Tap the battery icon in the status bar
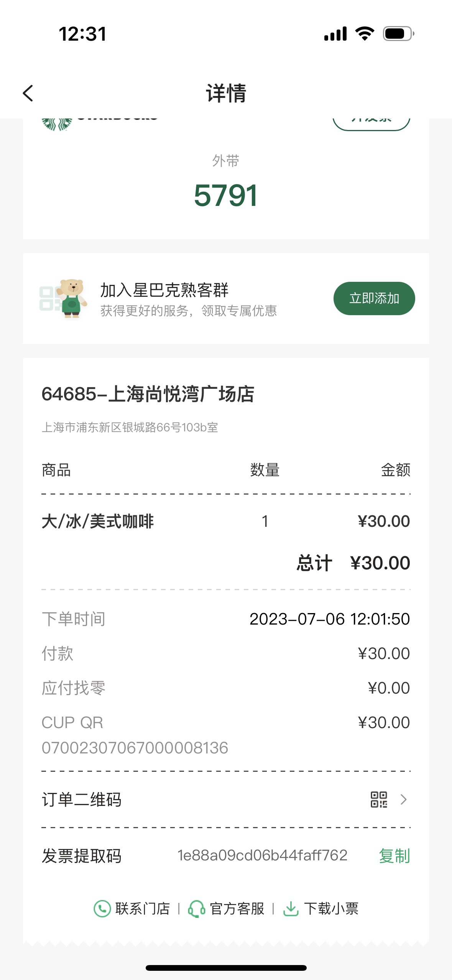 399,34
